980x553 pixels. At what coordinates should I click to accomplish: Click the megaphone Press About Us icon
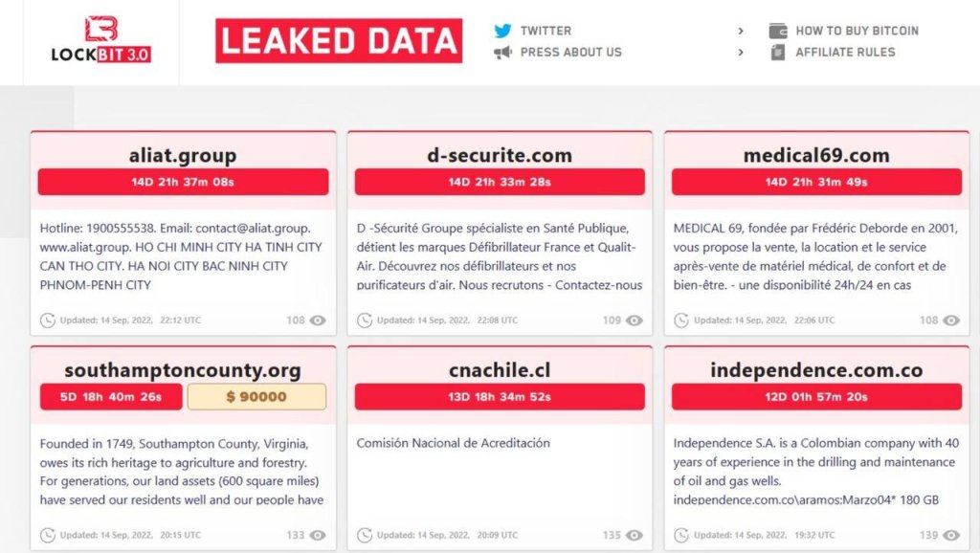point(502,53)
